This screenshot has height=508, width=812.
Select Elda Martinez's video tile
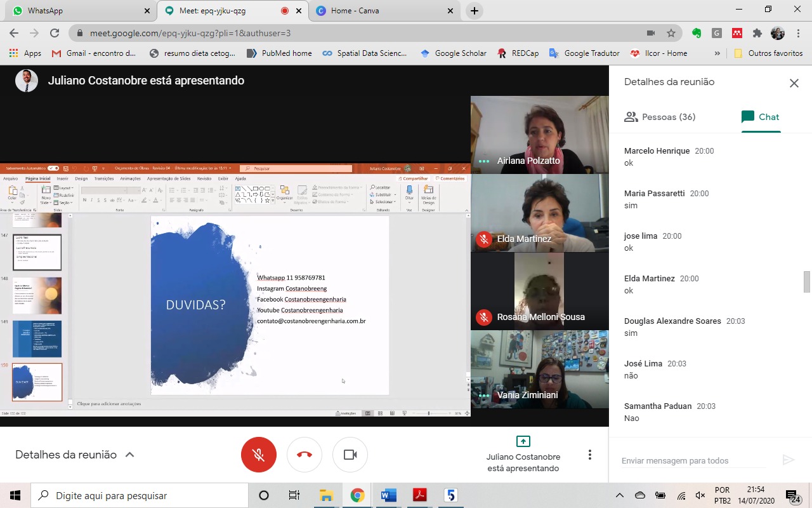tap(539, 213)
